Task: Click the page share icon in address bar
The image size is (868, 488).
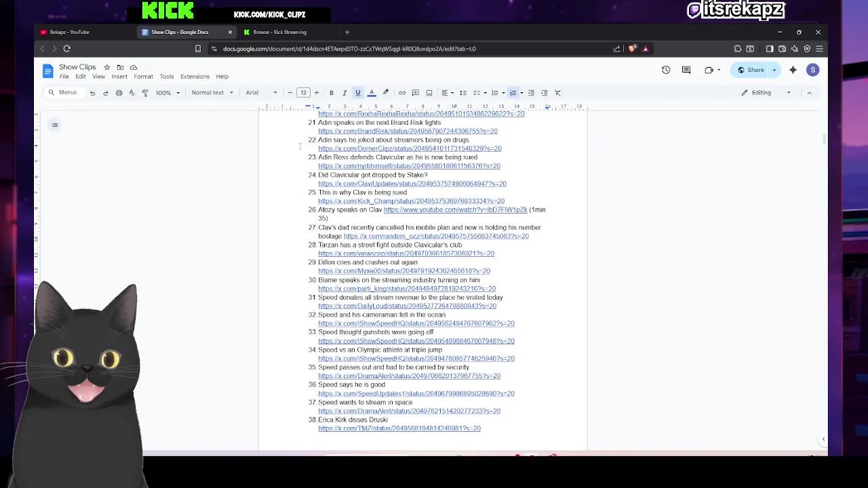Action: (x=616, y=49)
